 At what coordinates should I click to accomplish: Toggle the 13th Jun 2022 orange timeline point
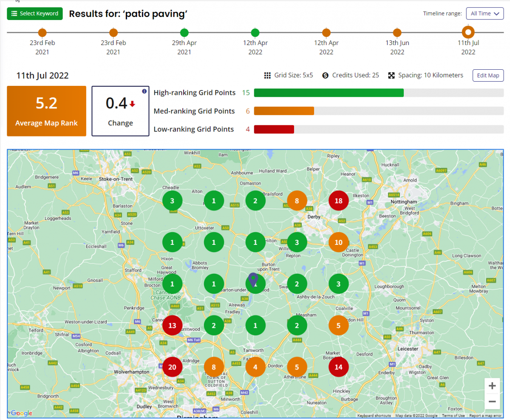tap(397, 32)
